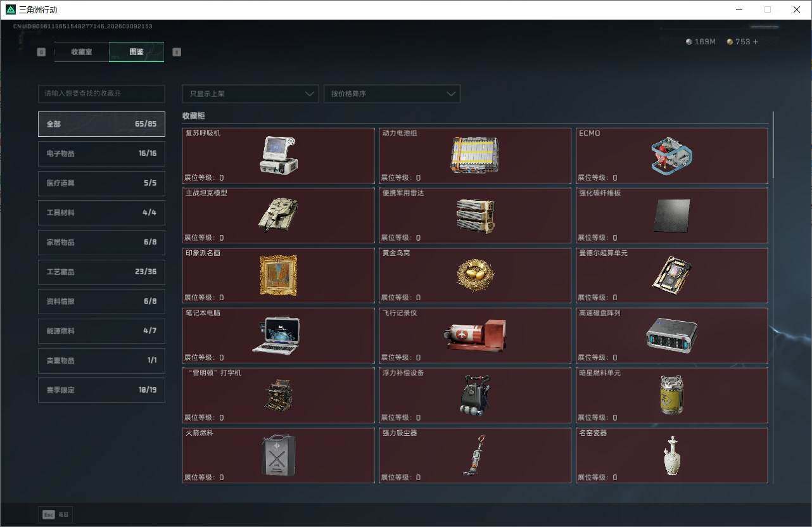This screenshot has width=812, height=527.
Task: Click the gold coin icon next to 753
Action: [x=728, y=42]
